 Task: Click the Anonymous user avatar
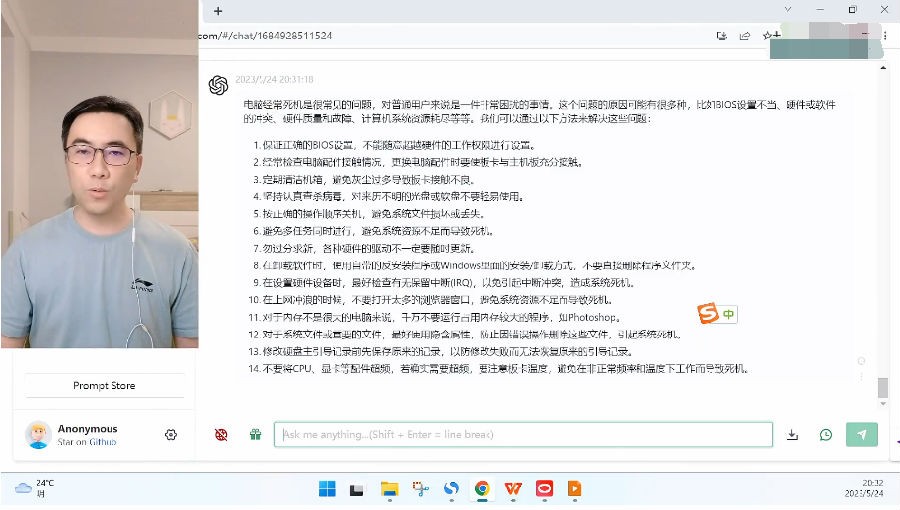[38, 435]
